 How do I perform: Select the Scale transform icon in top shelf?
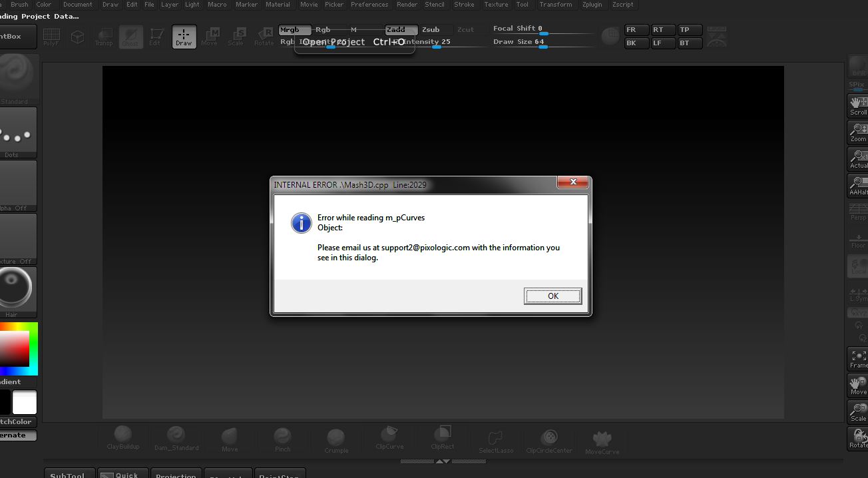[x=236, y=37]
